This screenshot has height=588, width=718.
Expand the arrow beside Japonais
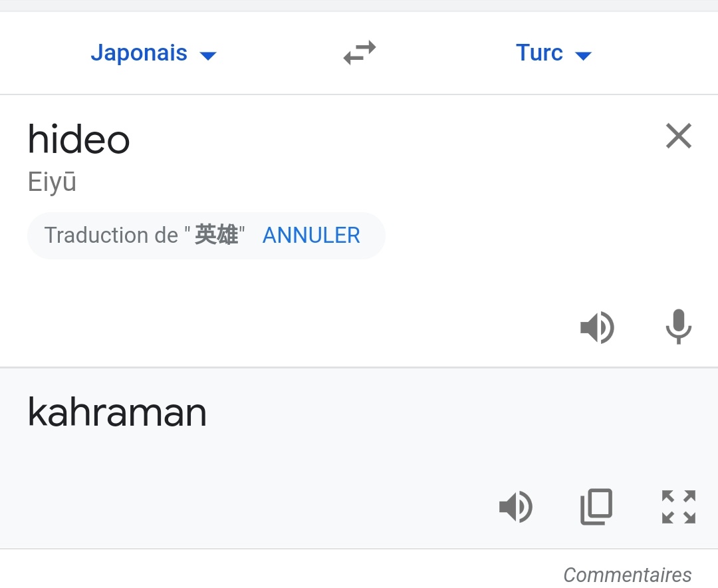(x=208, y=56)
